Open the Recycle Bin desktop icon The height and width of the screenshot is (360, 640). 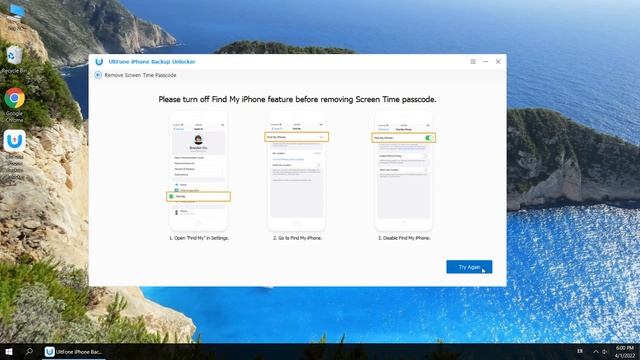pyautogui.click(x=14, y=59)
